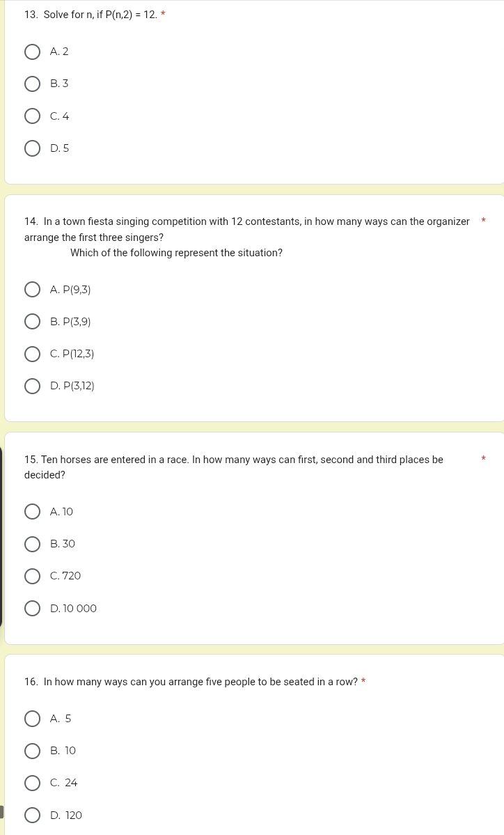Click the question 16 seated in a row text

(191, 682)
